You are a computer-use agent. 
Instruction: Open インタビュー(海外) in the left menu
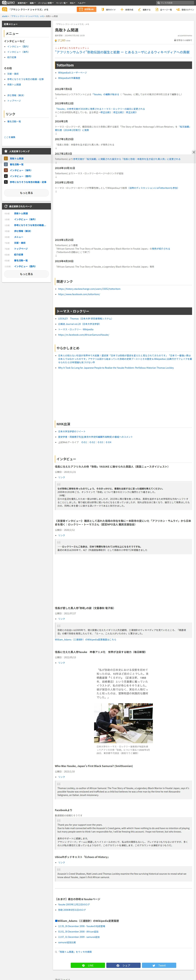pos(18,52)
